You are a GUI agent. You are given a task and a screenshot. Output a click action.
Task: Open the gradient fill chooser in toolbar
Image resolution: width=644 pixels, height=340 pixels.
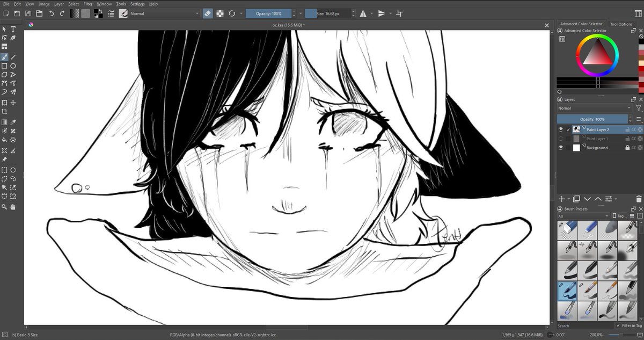pyautogui.click(x=75, y=13)
